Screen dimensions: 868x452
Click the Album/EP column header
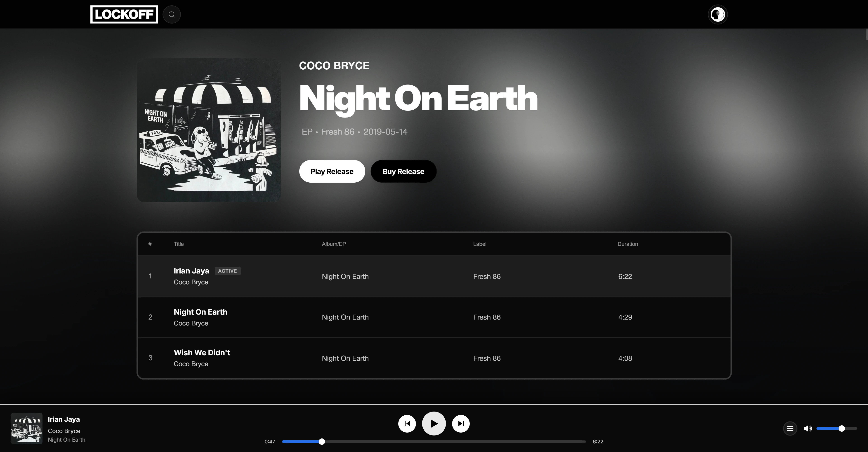tap(334, 244)
